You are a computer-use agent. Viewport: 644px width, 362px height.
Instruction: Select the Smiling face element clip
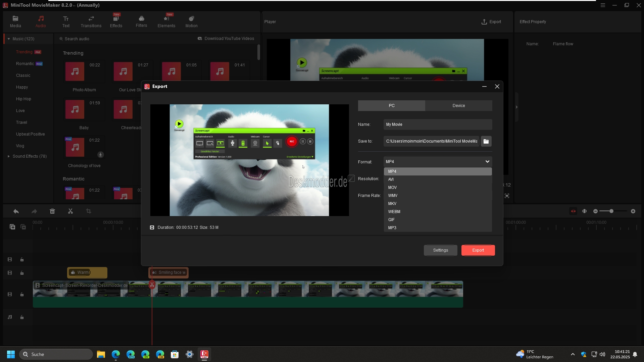coord(168,273)
